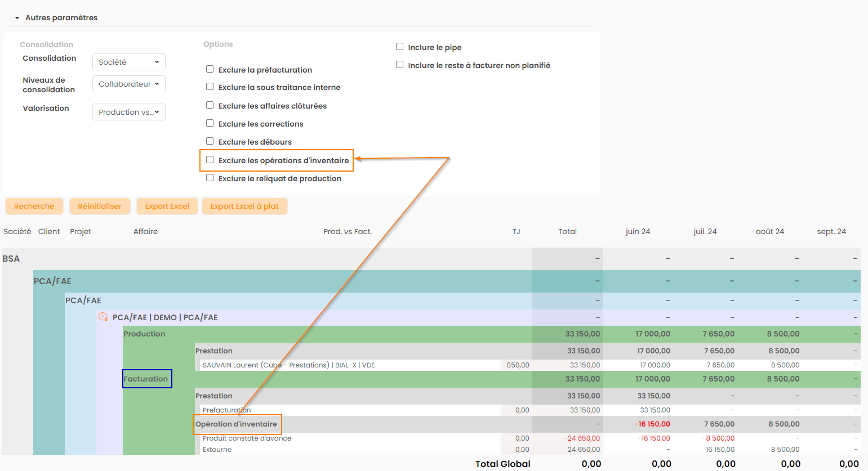This screenshot has width=868, height=471.
Task: Tick Exclure les affaires clôturées checkbox
Action: (210, 105)
